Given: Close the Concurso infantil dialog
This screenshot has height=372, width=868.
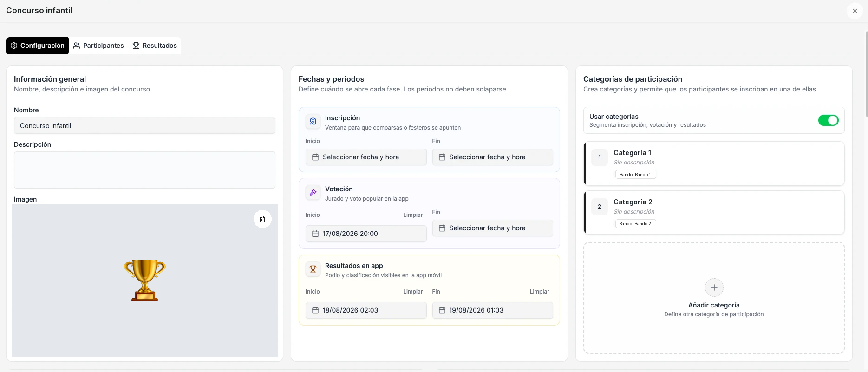Looking at the screenshot, I should point(855,11).
